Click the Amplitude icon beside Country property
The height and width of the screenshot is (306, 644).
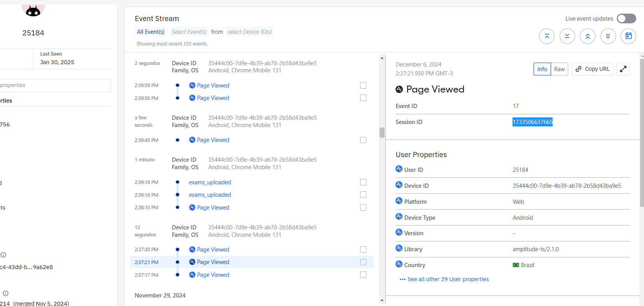(x=399, y=264)
